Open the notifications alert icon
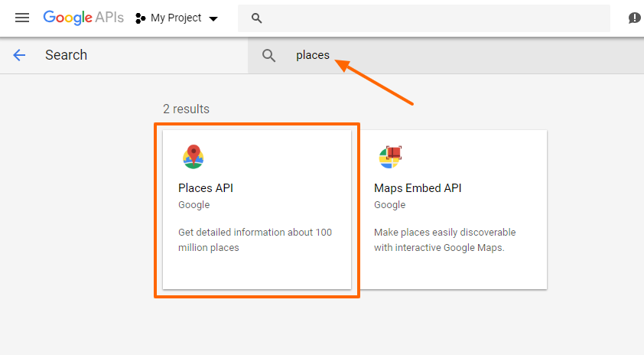 pos(634,18)
